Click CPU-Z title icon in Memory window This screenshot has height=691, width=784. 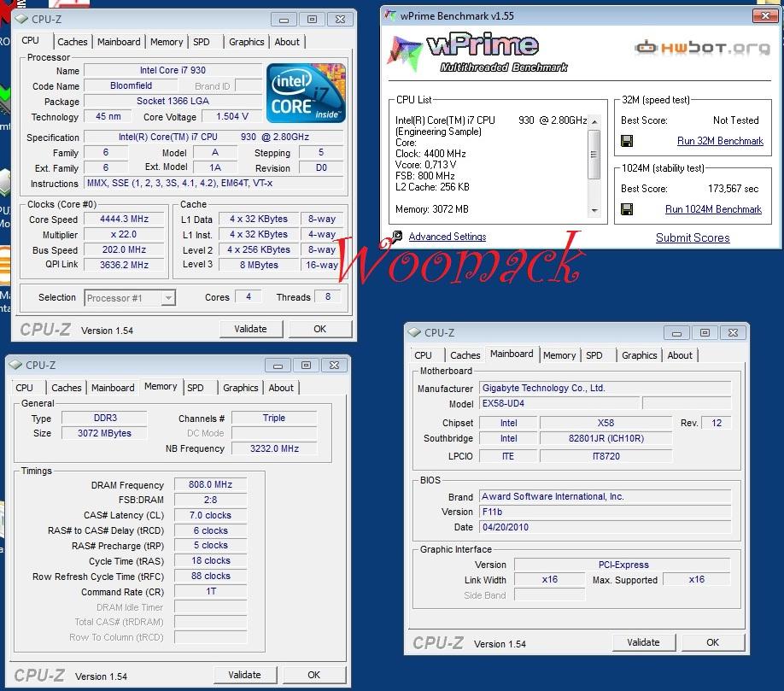click(x=15, y=365)
